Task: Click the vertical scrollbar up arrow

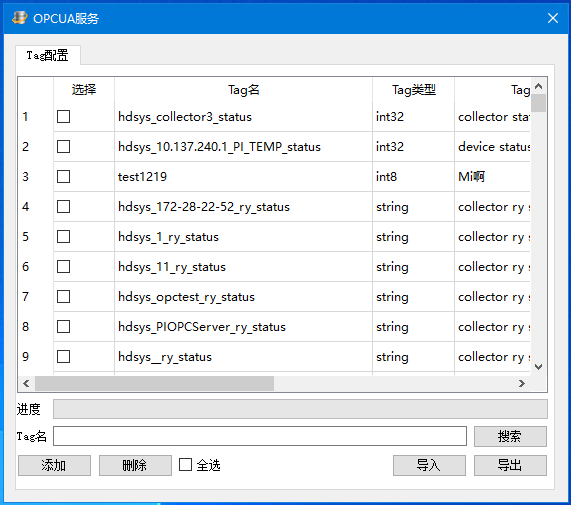Action: click(539, 86)
